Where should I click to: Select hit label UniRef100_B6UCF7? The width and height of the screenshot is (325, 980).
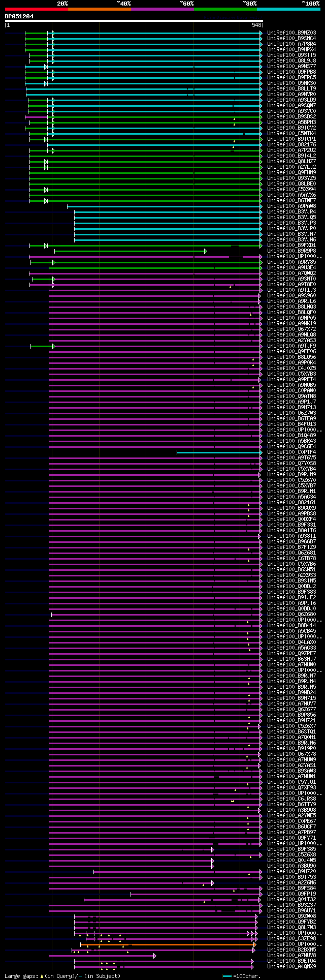point(291,826)
